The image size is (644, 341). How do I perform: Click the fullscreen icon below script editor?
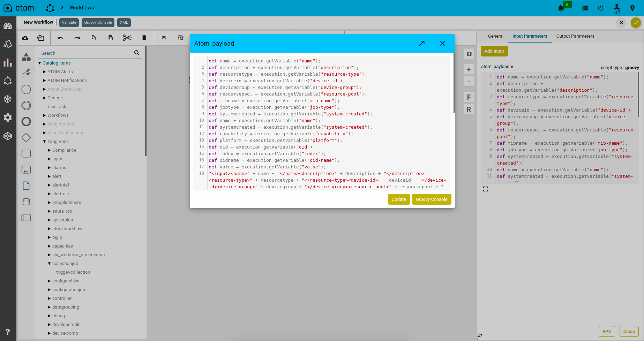pos(486,189)
